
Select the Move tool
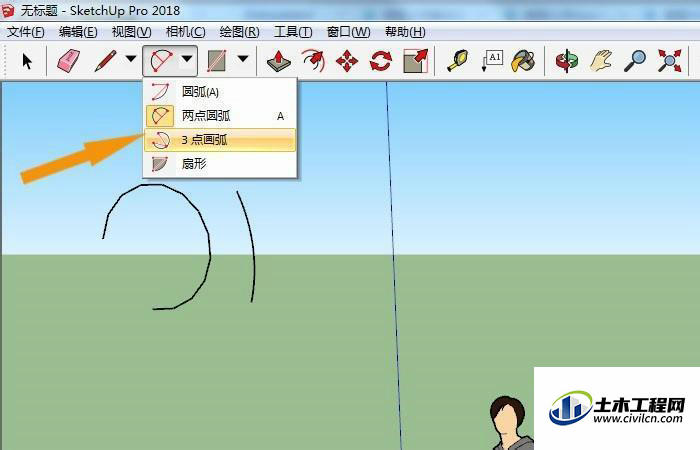click(x=347, y=61)
